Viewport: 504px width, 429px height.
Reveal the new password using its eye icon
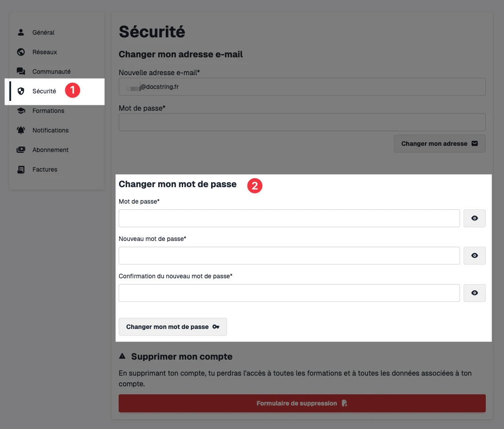(474, 255)
